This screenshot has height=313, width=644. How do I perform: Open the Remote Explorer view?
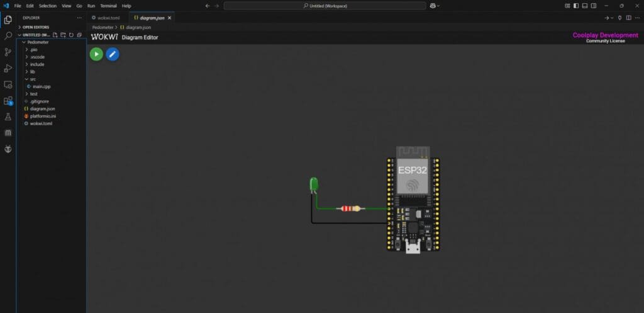(8, 84)
